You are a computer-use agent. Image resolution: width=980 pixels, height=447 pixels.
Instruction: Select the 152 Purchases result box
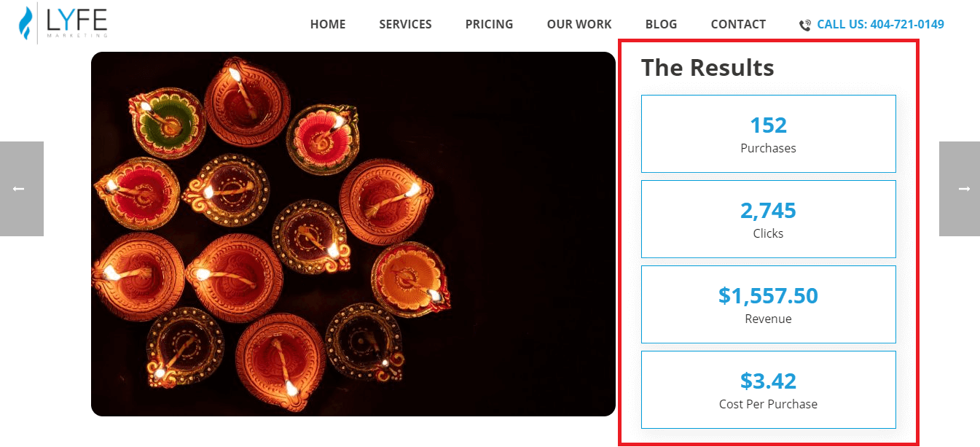point(769,133)
